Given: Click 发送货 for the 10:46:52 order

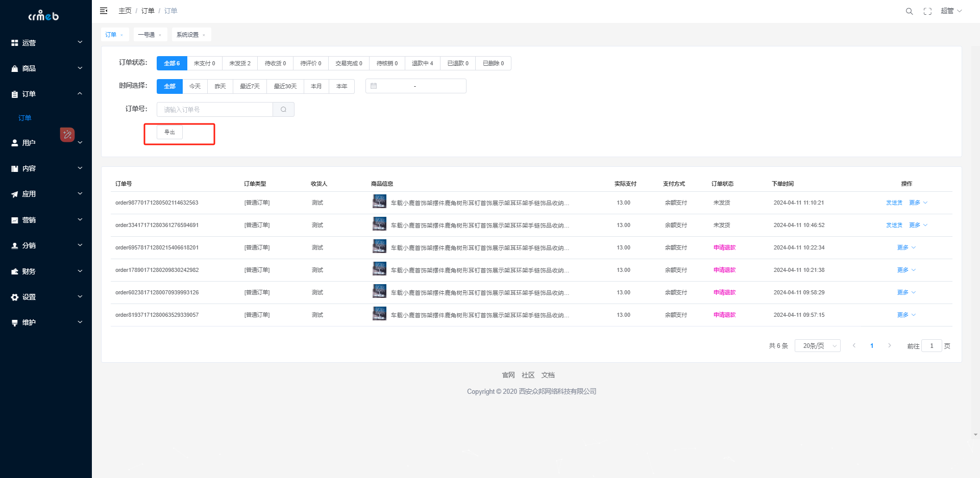Looking at the screenshot, I should (x=894, y=225).
